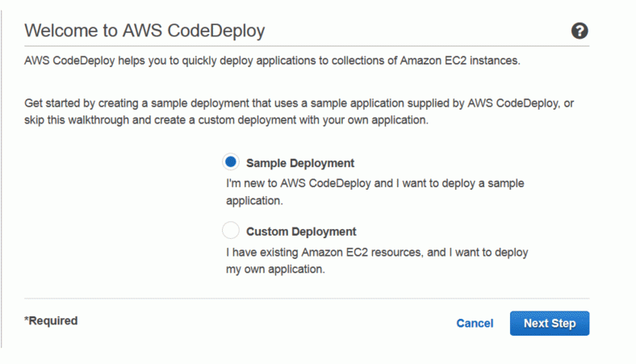Click the 'I have existing Amazon EC2 resources' description
Screen dimensions: 636x364
pyautogui.click(x=377, y=261)
